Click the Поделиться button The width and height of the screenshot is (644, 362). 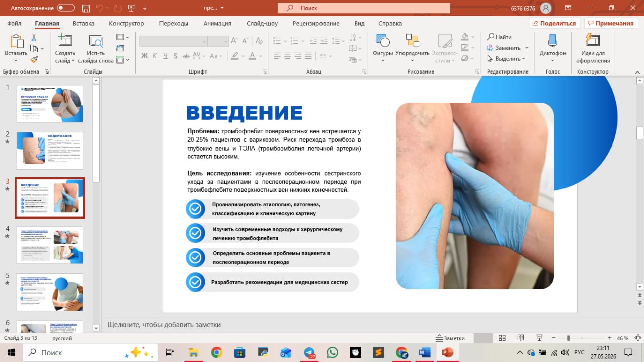[554, 23]
